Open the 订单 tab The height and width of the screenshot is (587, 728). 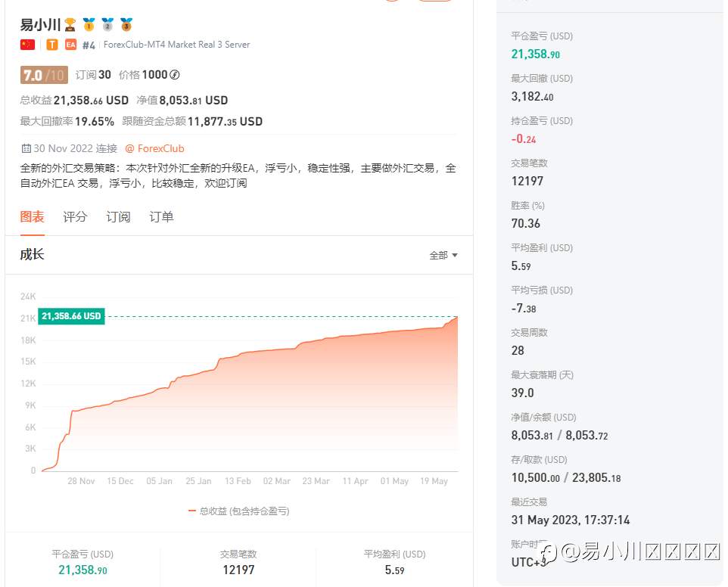click(161, 216)
